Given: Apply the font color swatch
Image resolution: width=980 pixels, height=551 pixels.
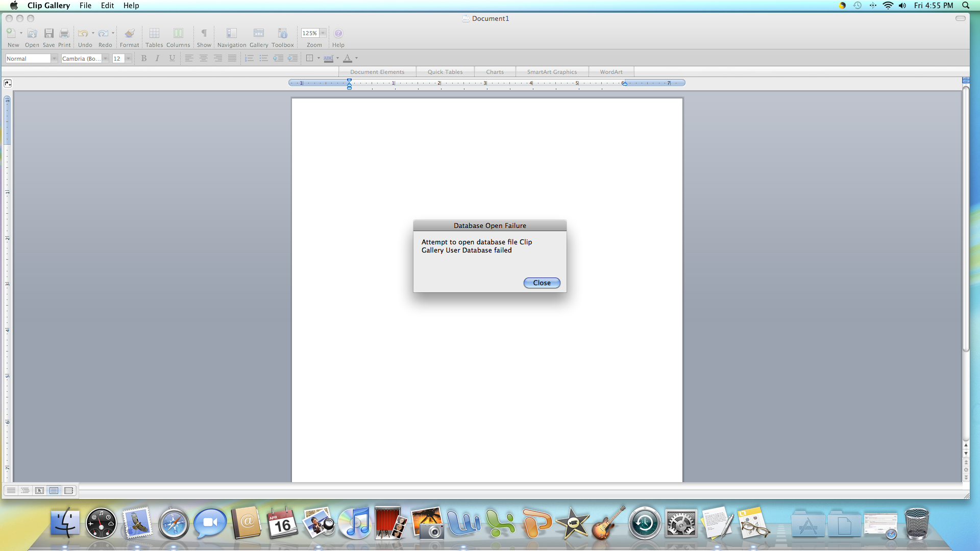Looking at the screenshot, I should point(348,58).
